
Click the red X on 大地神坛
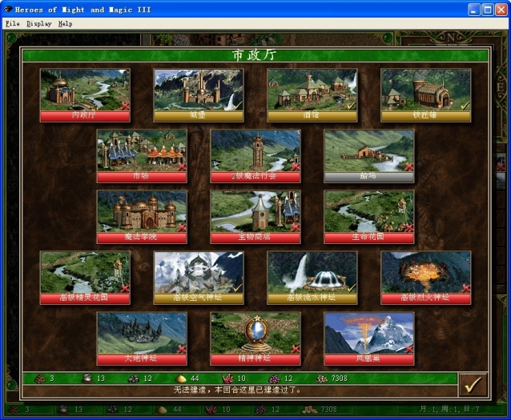pos(182,350)
